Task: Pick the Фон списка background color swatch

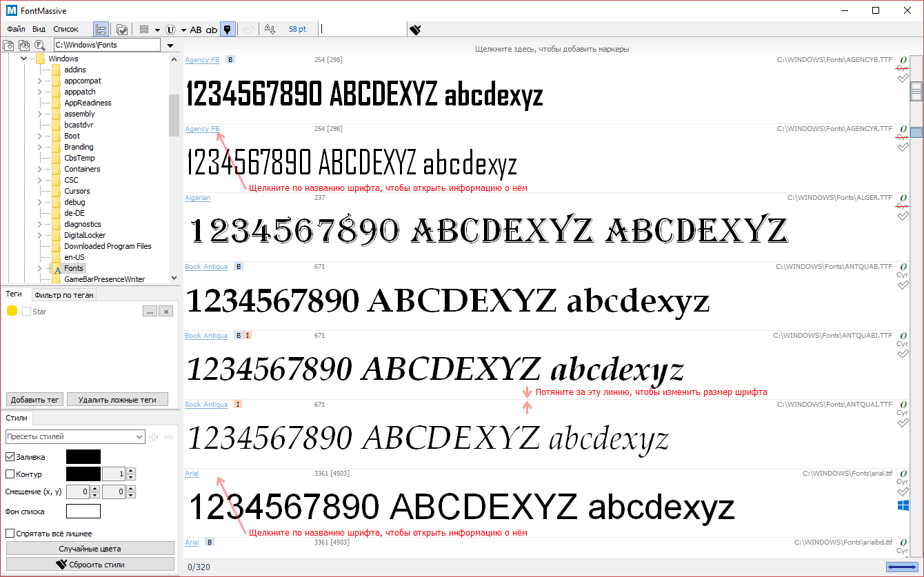Action: click(x=83, y=511)
